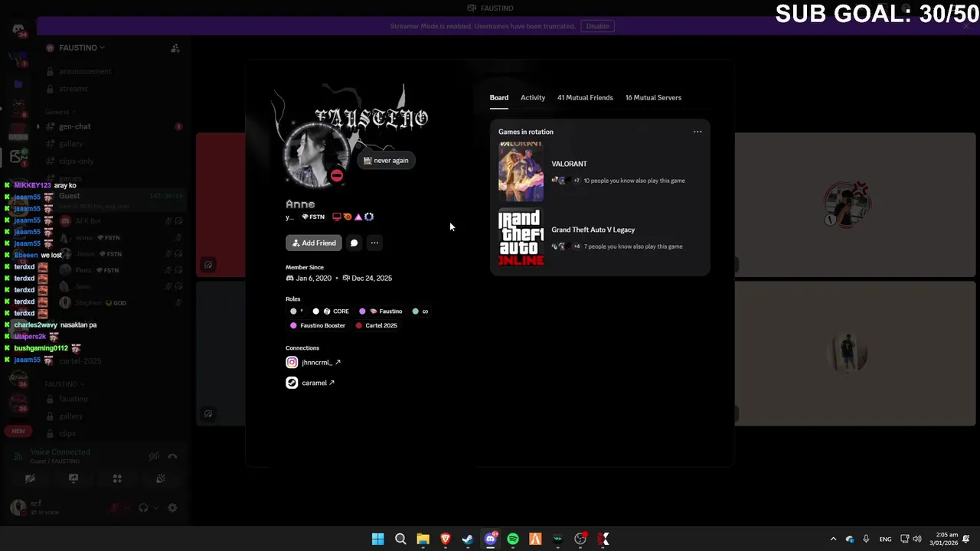Click the 'never again' status bubble
This screenshot has height=551, width=980.
pos(386,161)
